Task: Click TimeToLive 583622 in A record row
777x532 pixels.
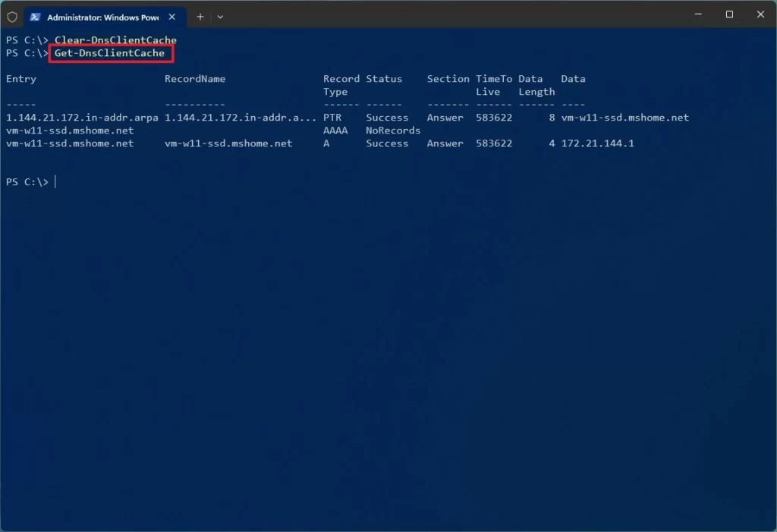Action: pos(494,143)
